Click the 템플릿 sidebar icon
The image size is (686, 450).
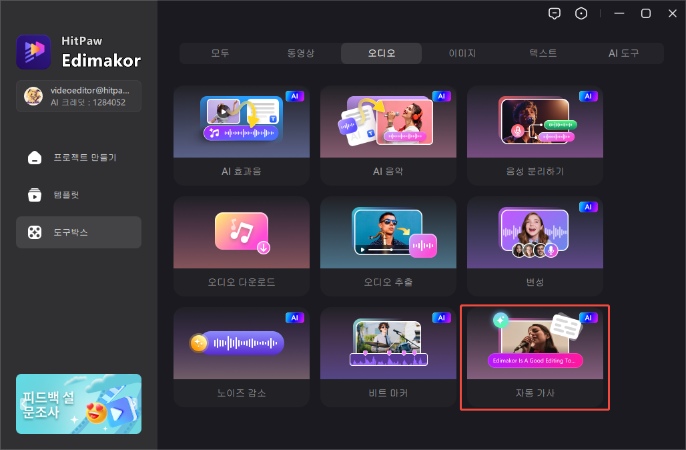(34, 195)
